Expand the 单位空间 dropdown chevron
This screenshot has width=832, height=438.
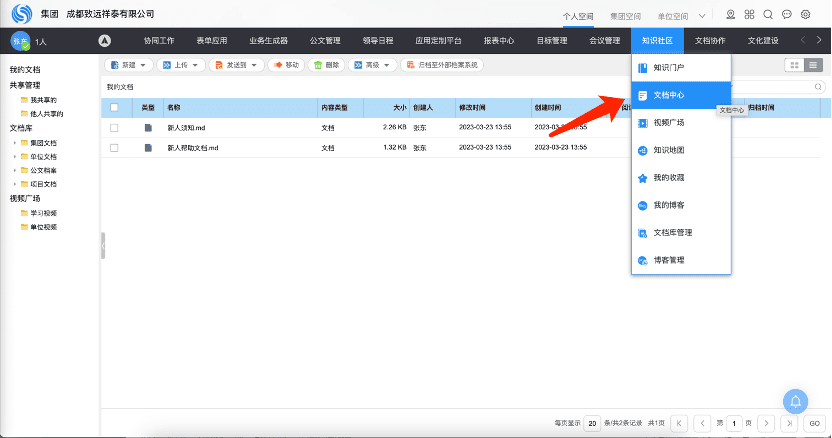point(702,16)
